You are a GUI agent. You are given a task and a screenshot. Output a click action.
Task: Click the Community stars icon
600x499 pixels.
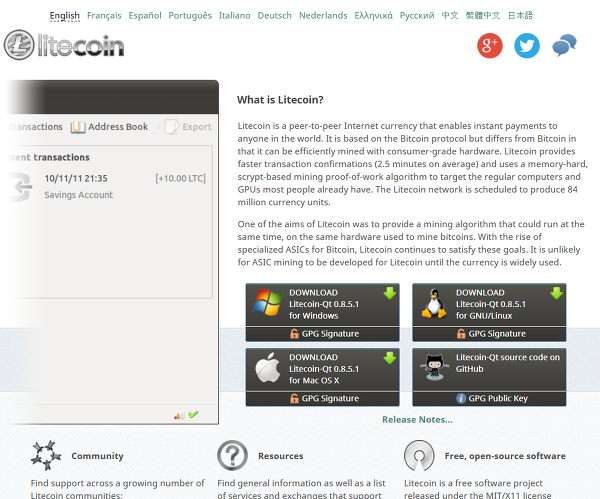click(46, 455)
